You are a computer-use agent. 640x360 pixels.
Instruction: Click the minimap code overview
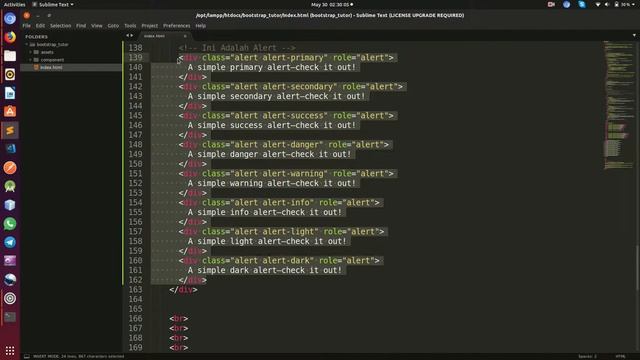[x=618, y=104]
